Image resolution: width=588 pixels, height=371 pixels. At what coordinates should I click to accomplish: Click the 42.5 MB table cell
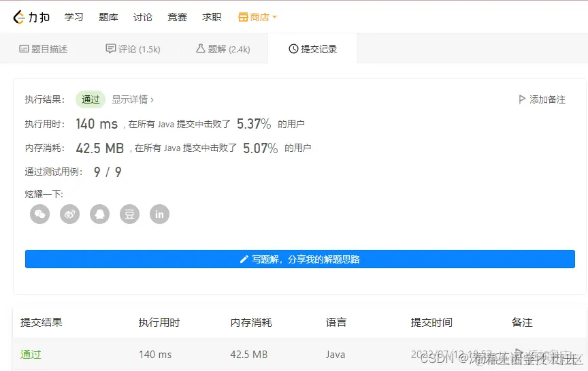249,355
